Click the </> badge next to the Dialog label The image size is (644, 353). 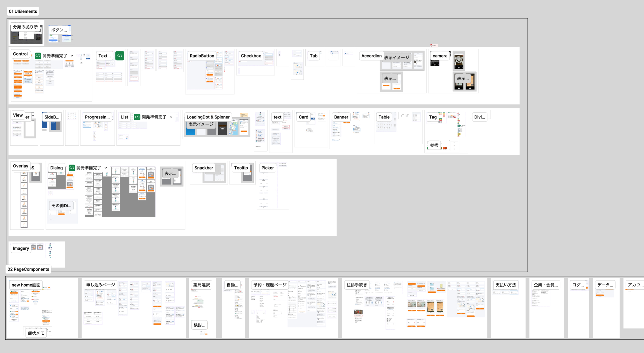(71, 168)
